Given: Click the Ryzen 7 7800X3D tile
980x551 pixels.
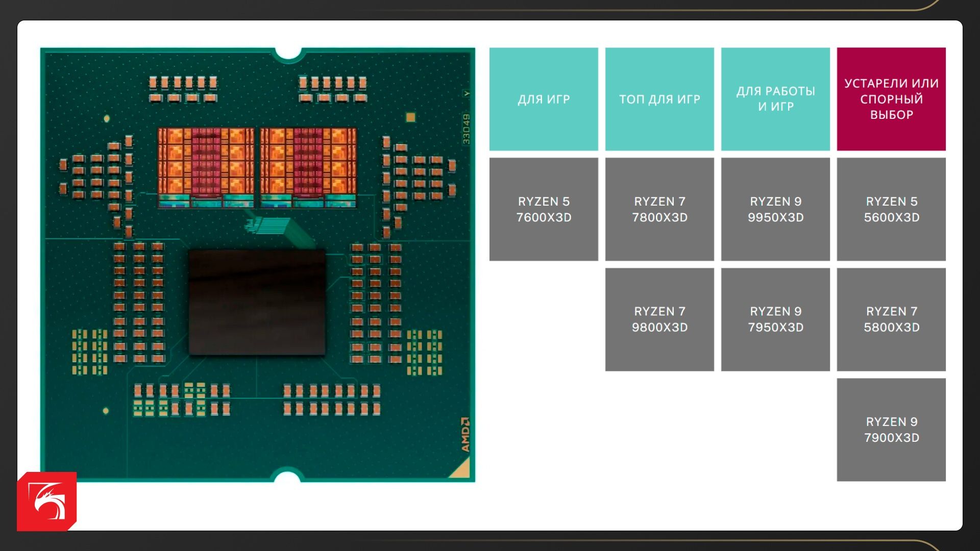Looking at the screenshot, I should click(659, 209).
